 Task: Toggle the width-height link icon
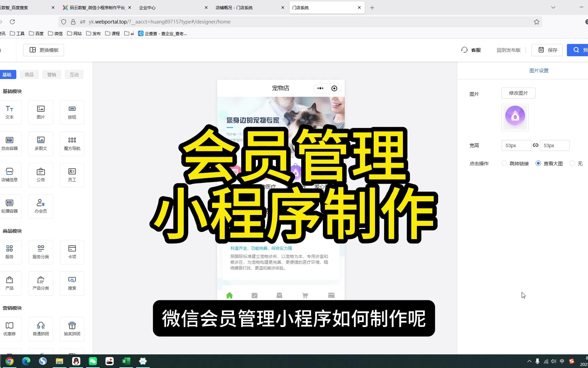pyautogui.click(x=536, y=145)
